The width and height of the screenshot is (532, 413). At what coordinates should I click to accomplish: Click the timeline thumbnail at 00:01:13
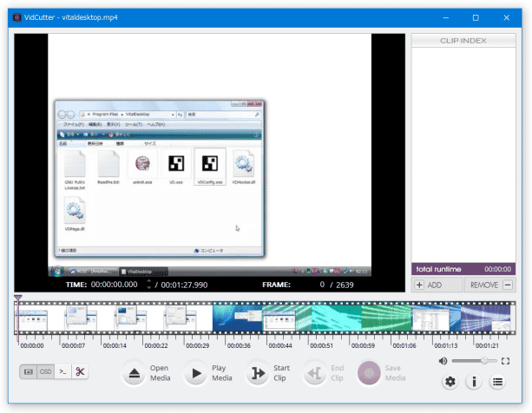(436, 318)
